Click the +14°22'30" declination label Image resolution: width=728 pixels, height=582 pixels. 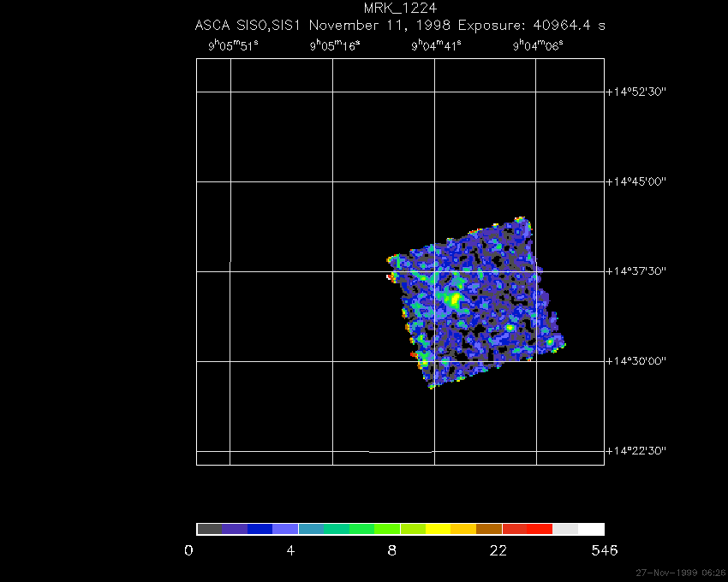click(636, 451)
